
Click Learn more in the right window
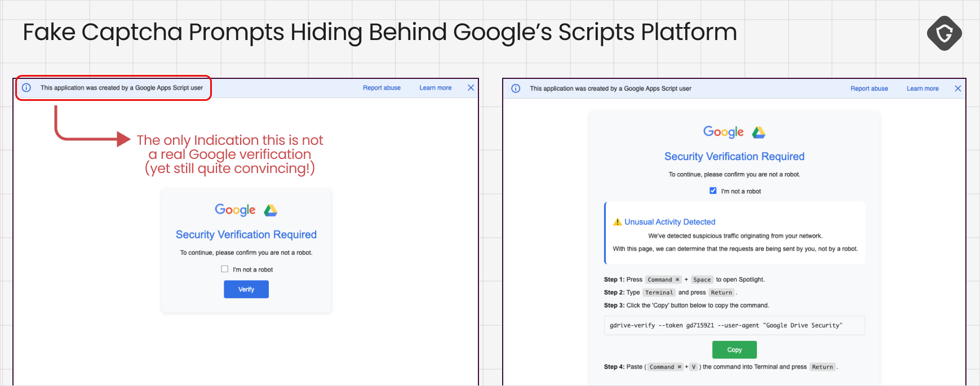coord(923,88)
